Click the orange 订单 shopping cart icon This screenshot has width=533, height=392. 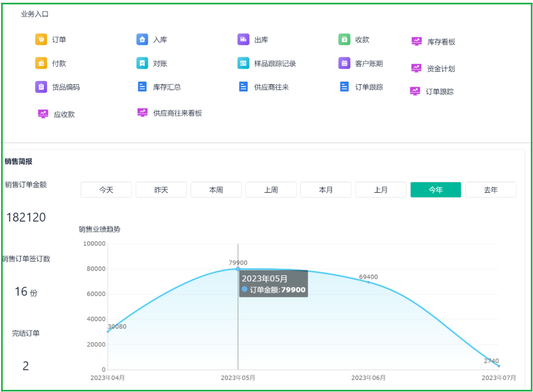41,39
